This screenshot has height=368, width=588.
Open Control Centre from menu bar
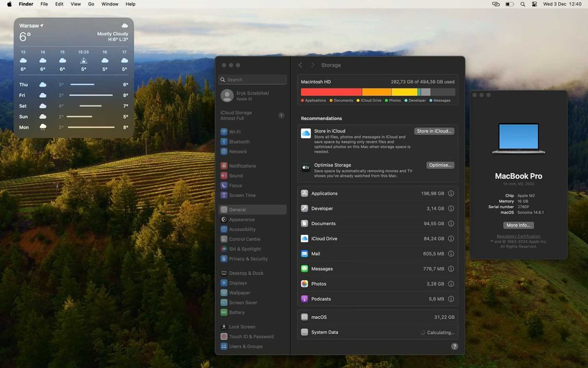[534, 4]
